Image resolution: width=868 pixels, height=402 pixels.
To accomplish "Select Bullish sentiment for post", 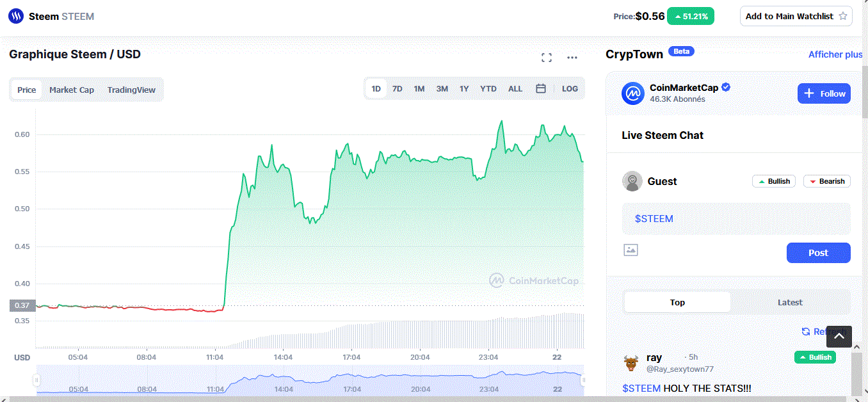I will tap(773, 181).
